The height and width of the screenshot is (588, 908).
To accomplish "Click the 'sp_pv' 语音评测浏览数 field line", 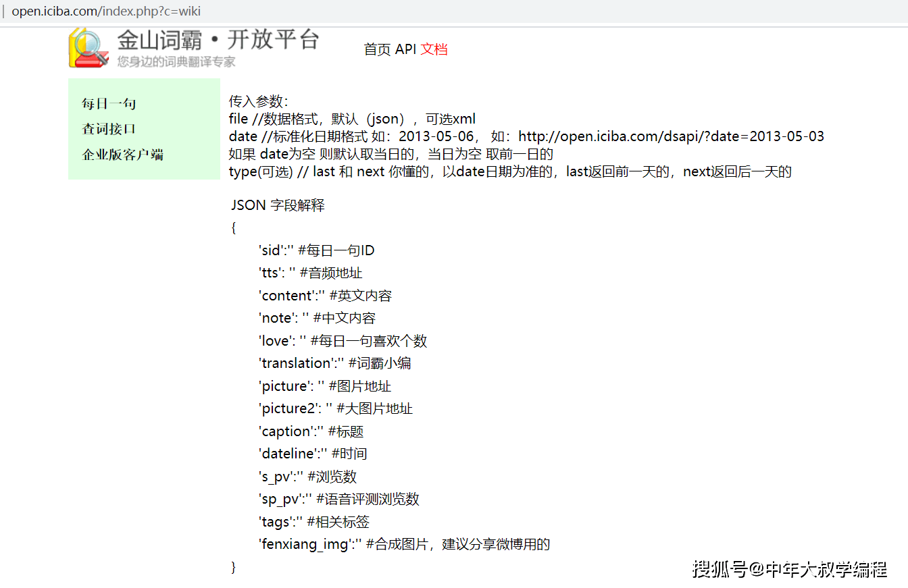I will [x=338, y=499].
